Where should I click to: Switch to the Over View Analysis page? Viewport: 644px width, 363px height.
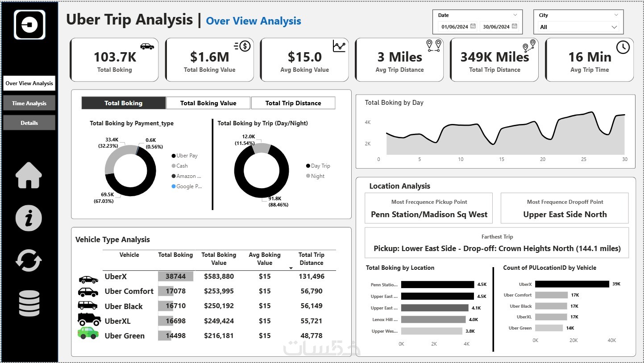(x=29, y=83)
